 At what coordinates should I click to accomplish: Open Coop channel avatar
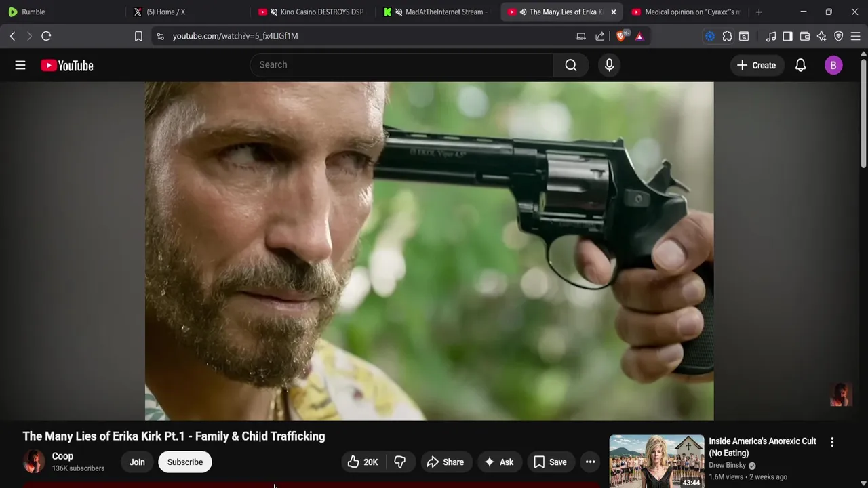tap(34, 462)
